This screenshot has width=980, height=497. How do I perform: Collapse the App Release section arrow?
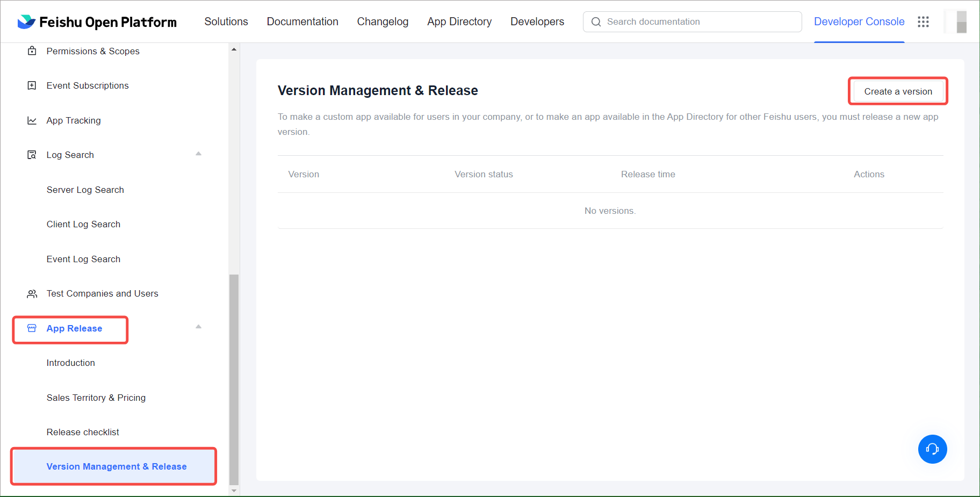coord(198,327)
